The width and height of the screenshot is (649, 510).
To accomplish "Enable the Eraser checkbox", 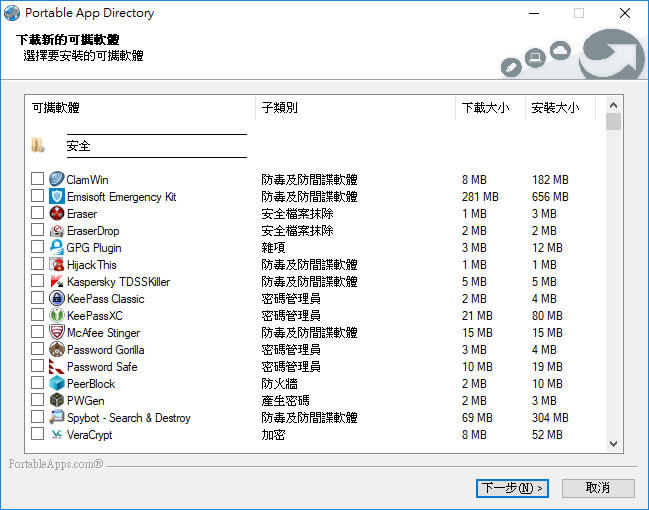I will tap(37, 212).
